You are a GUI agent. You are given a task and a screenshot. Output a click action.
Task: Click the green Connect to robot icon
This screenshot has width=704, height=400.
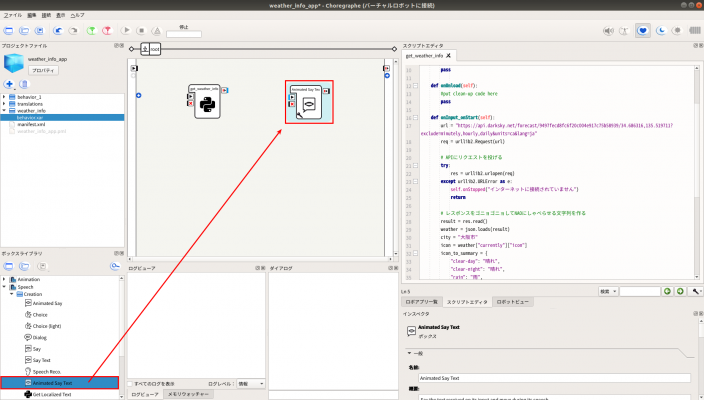[x=92, y=31]
